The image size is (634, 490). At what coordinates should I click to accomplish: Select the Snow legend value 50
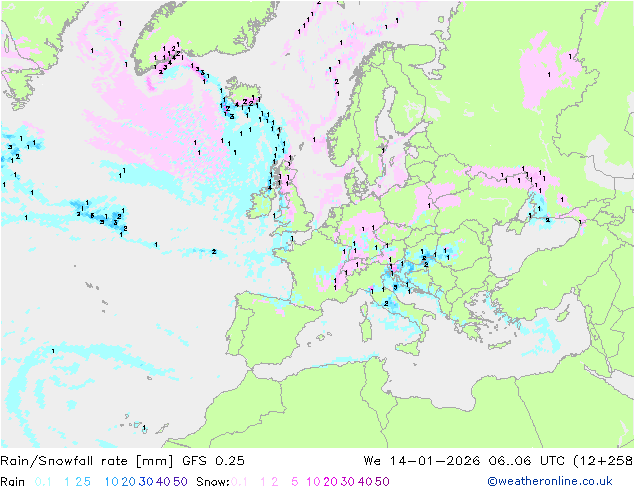click(x=382, y=482)
